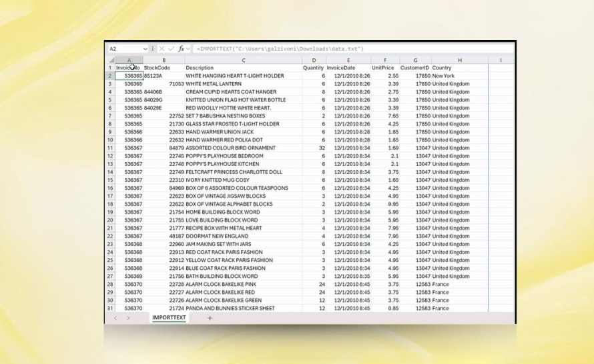Click the Enter checkmark in formula bar
This screenshot has width=594, height=364.
click(x=171, y=49)
